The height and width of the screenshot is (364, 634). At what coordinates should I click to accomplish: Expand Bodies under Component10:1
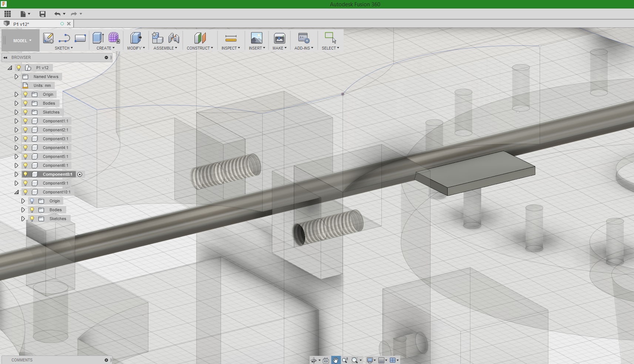coord(23,210)
